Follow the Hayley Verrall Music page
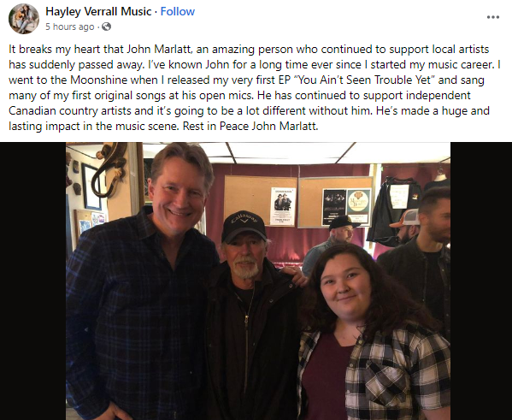Screen dimensions: 512x420 pyautogui.click(x=178, y=11)
